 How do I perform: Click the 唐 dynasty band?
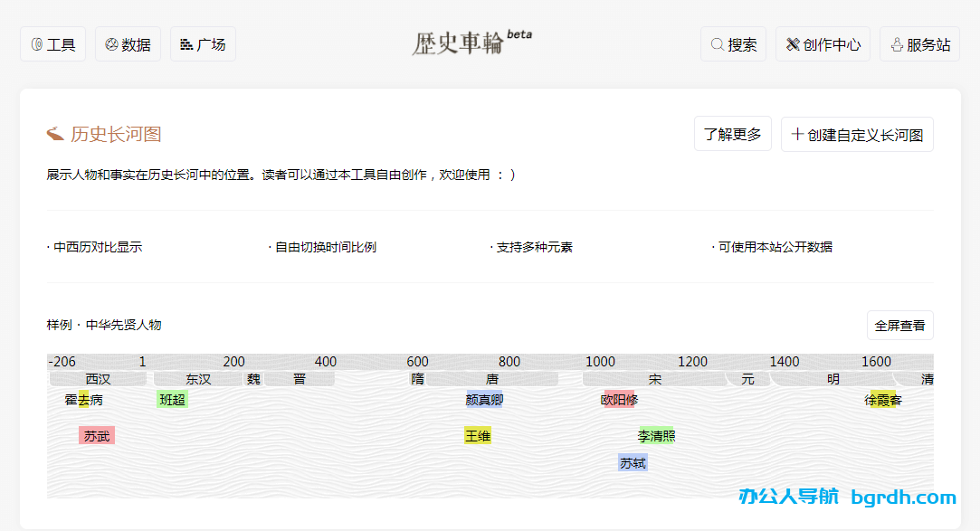click(492, 379)
